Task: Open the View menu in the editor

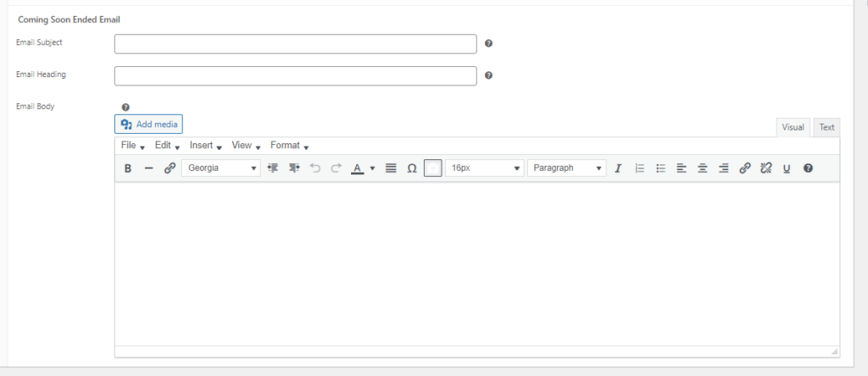Action: point(246,146)
